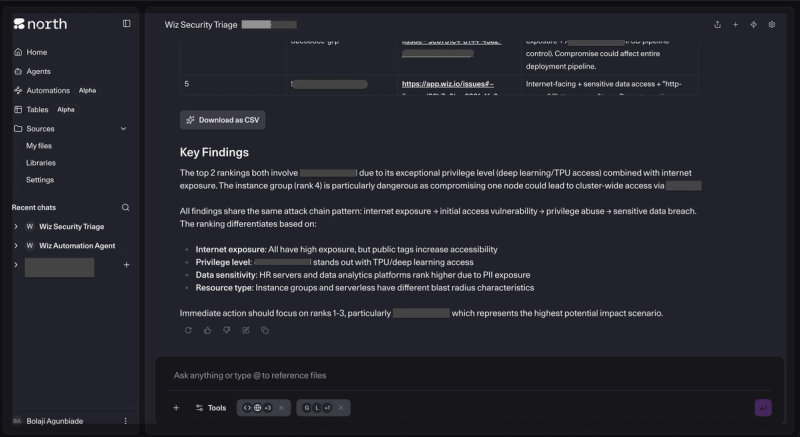This screenshot has width=800, height=437.
Task: Remove the web tools chip
Action: 281,407
